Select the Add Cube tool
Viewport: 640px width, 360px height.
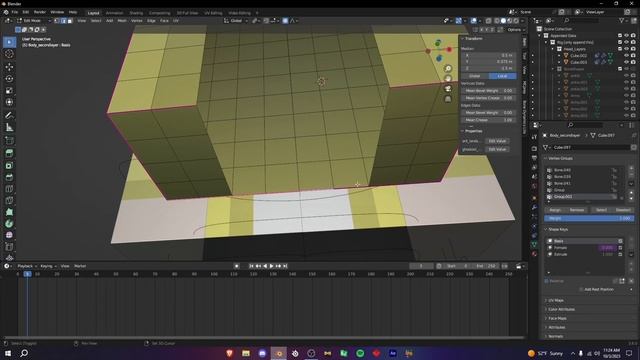[9, 141]
